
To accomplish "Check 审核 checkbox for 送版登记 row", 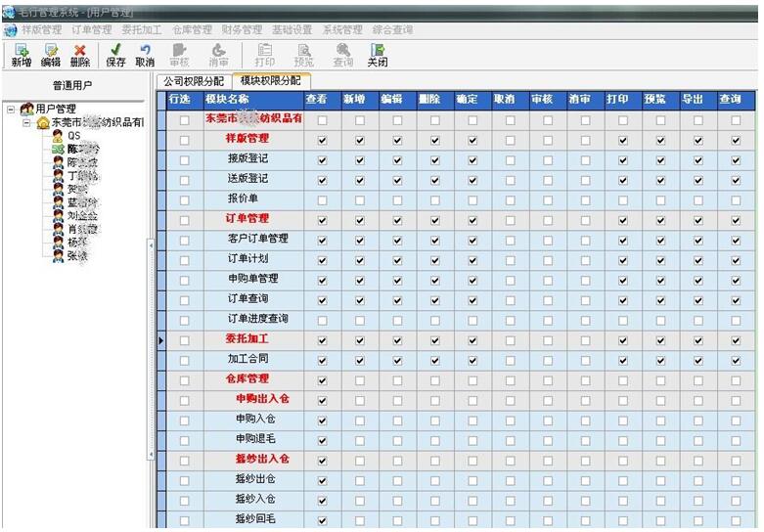I will pos(548,180).
